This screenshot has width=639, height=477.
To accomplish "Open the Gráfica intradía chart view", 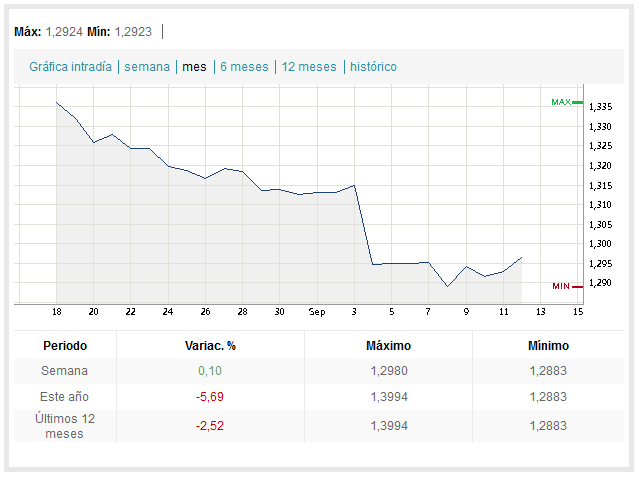I will tap(70, 67).
